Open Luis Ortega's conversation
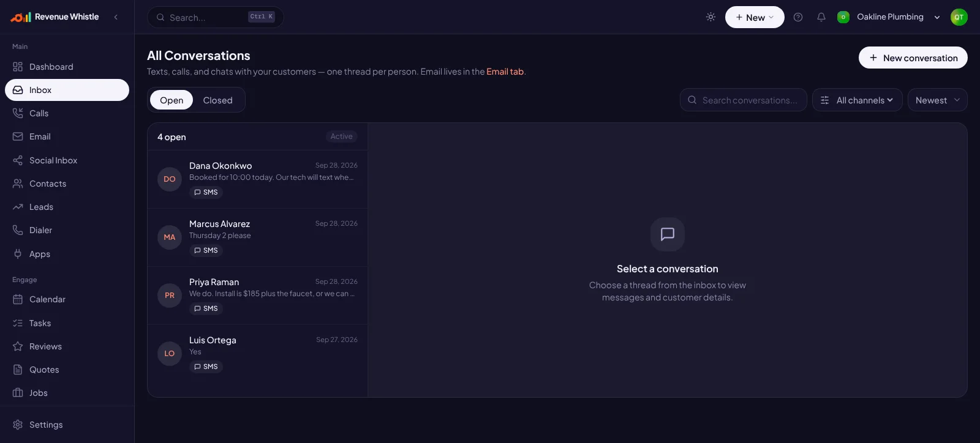Screen dimensions: 980x443 tap(257, 354)
